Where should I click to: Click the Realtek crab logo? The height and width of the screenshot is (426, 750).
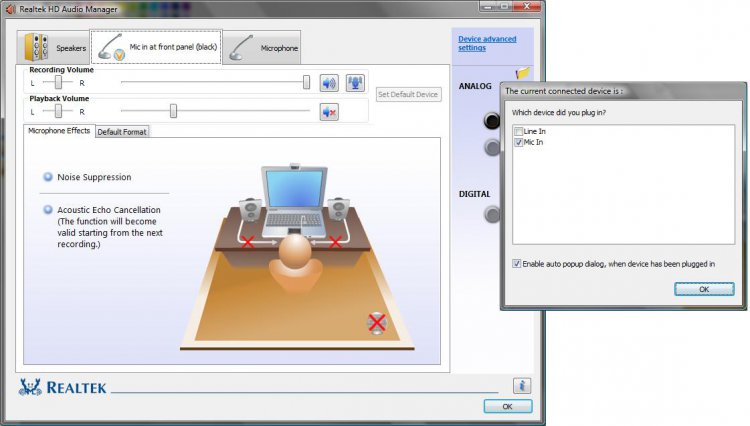(30, 387)
